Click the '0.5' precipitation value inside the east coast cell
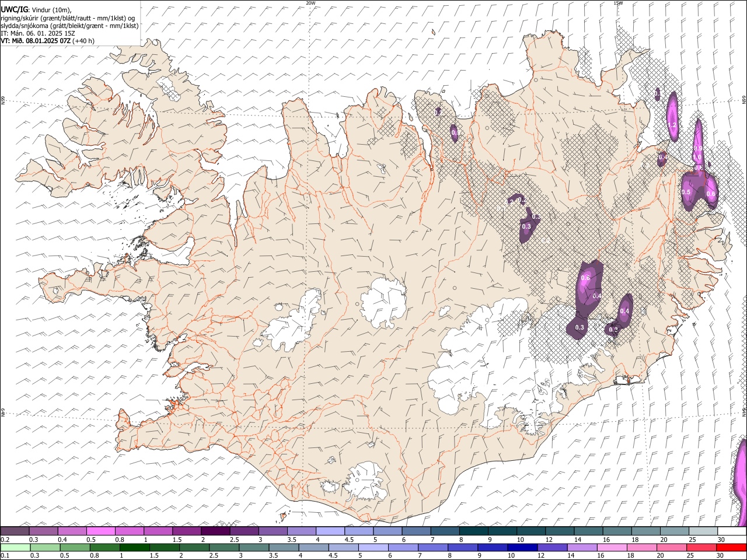Screen dimensions: 747x560 (686, 192)
